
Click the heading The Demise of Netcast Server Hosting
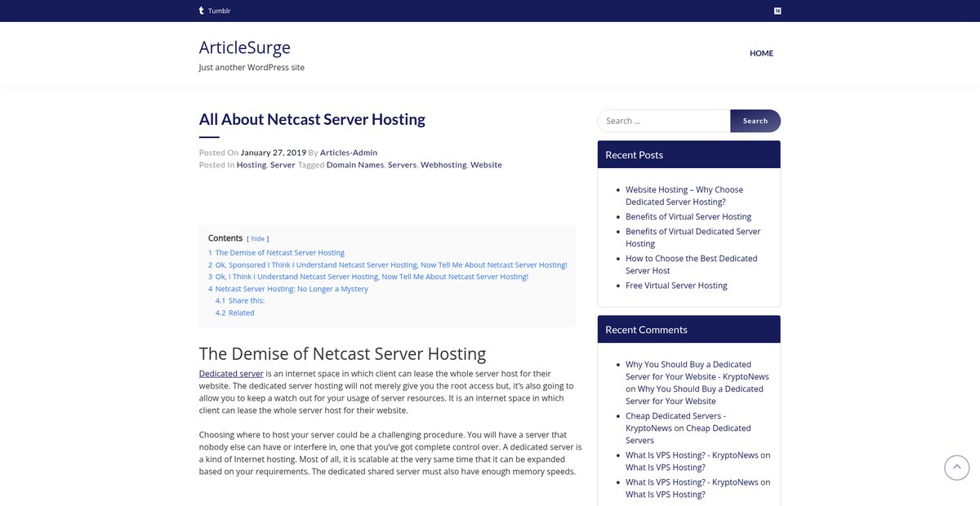pyautogui.click(x=342, y=354)
